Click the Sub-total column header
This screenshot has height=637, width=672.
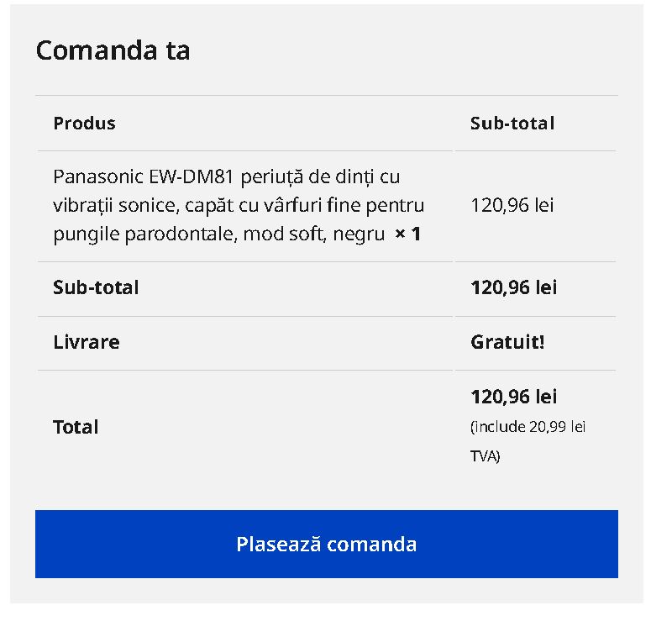[x=512, y=123]
